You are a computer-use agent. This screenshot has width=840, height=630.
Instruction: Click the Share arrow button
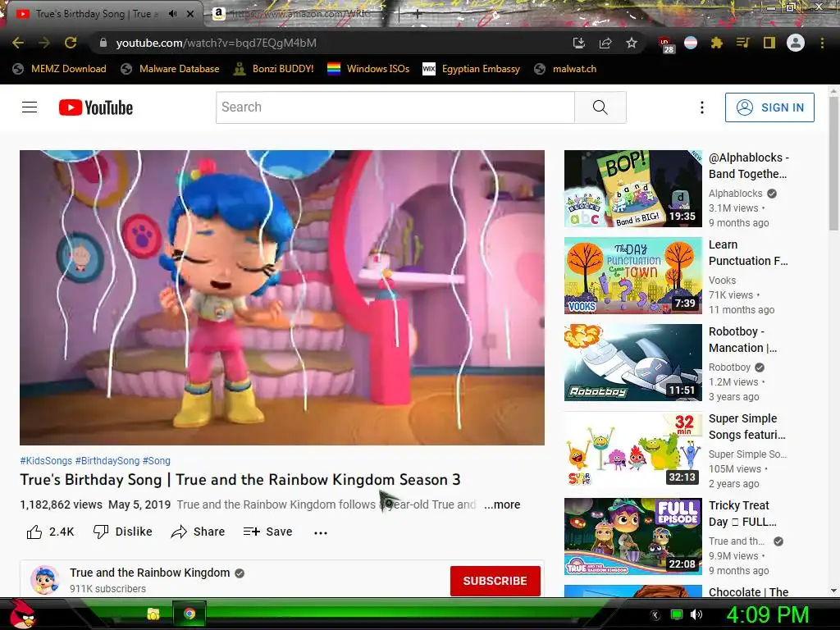tap(198, 532)
